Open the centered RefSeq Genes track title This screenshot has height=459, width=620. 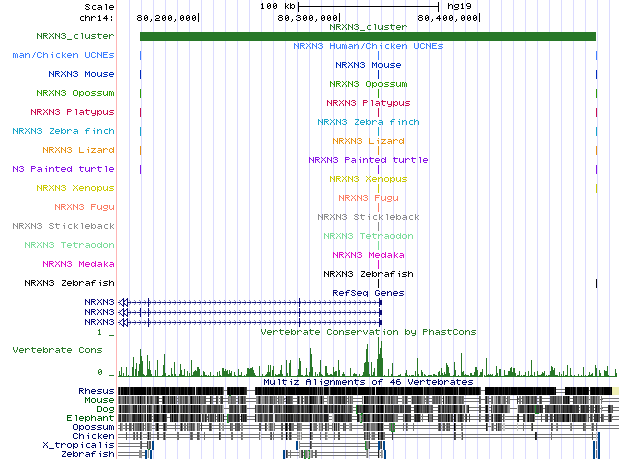[x=367, y=292]
